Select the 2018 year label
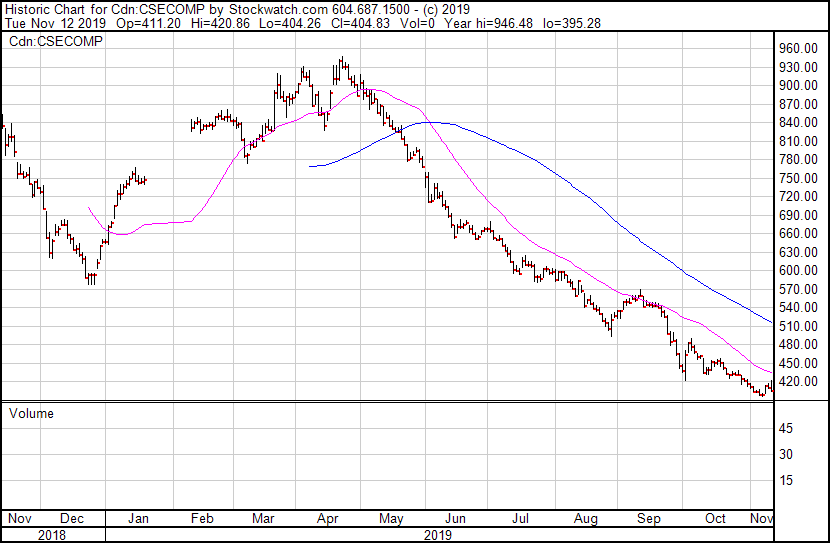The image size is (830, 543). click(x=52, y=535)
